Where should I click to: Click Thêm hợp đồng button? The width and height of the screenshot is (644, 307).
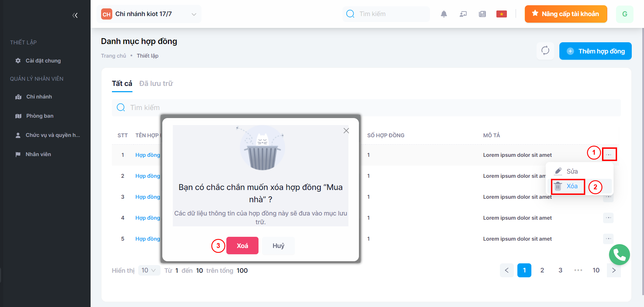click(595, 51)
